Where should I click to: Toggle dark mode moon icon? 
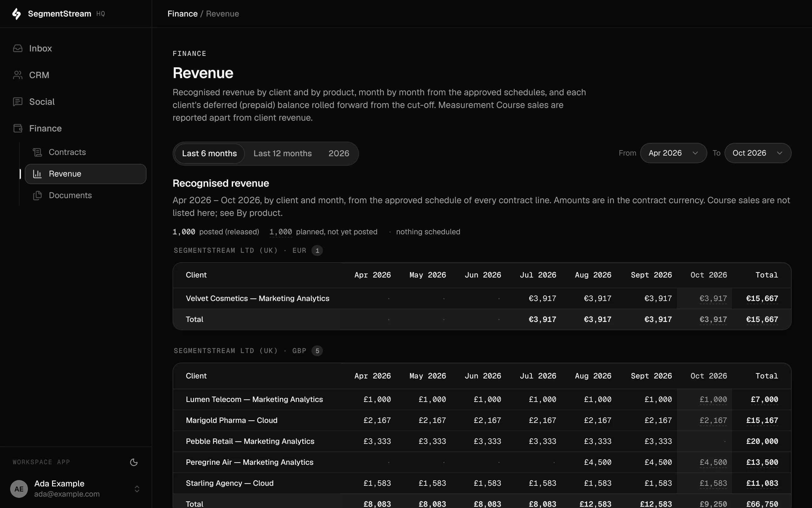[134, 462]
